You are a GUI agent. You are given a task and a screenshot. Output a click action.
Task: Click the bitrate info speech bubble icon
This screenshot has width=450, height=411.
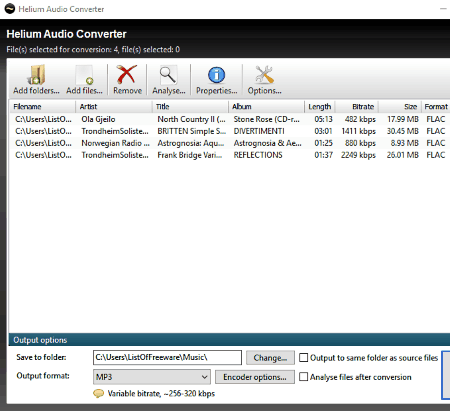98,393
